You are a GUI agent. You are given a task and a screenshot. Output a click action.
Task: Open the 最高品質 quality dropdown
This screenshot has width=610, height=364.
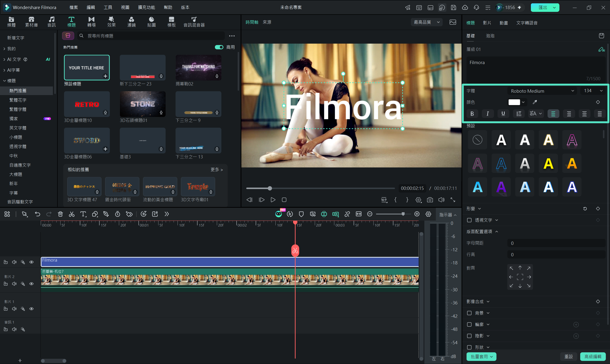427,22
